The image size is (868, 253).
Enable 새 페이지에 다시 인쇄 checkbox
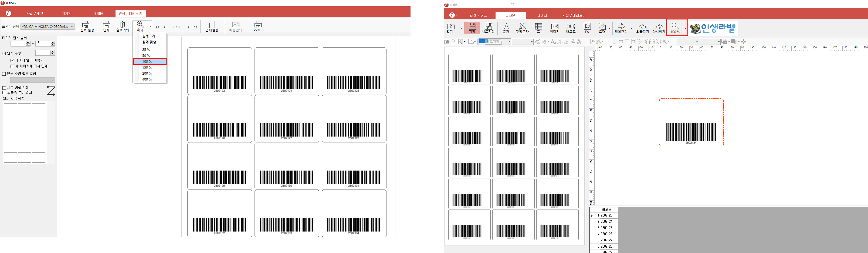click(x=12, y=66)
